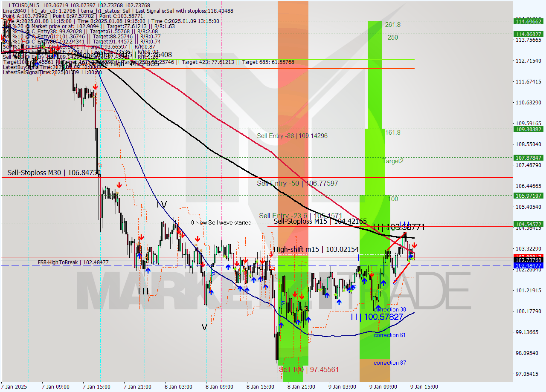The image size is (546, 392).
Task: Click the '8 Jan 09:00' time axis label
Action: click(218, 387)
